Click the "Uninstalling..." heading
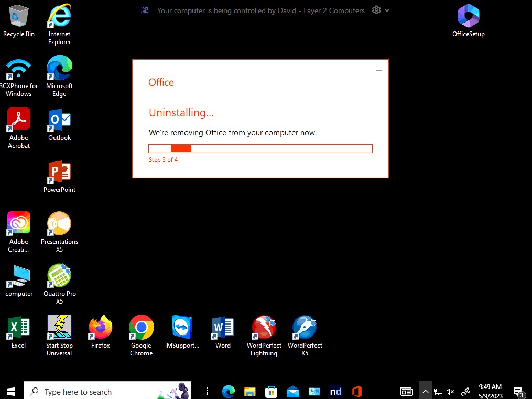Image resolution: width=532 pixels, height=399 pixels. pos(181,113)
